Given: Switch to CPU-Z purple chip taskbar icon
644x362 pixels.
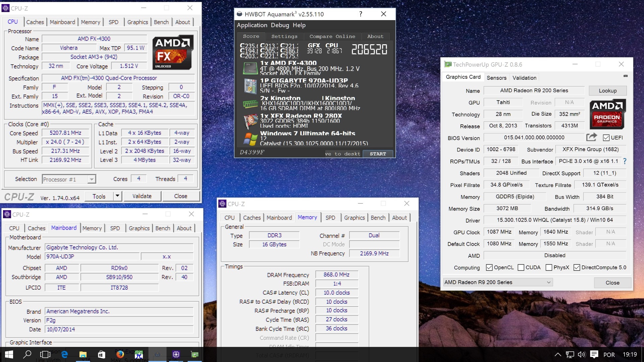Looking at the screenshot, I should 176,354.
